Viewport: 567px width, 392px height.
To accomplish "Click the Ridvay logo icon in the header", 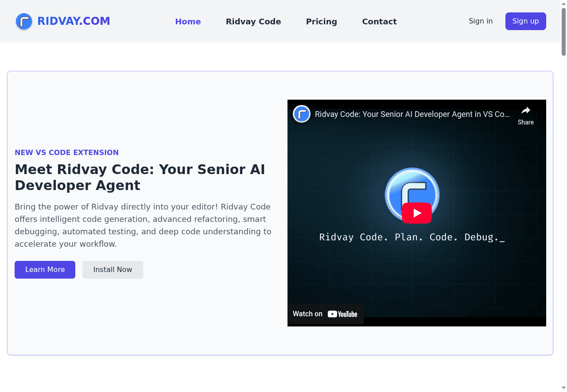I will click(x=24, y=21).
